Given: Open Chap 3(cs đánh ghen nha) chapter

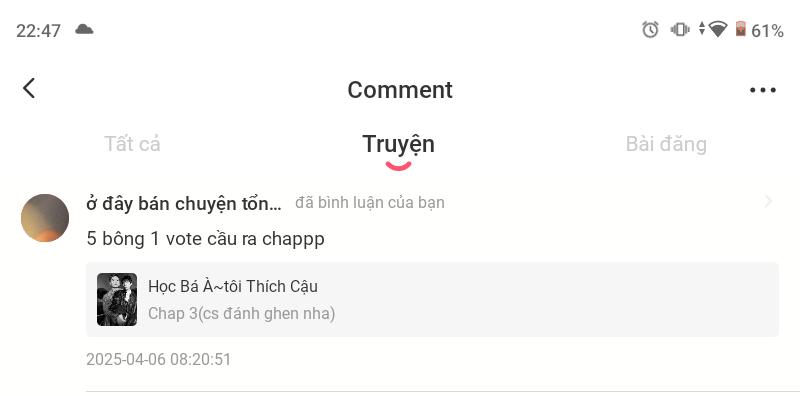Looking at the screenshot, I should tap(241, 314).
